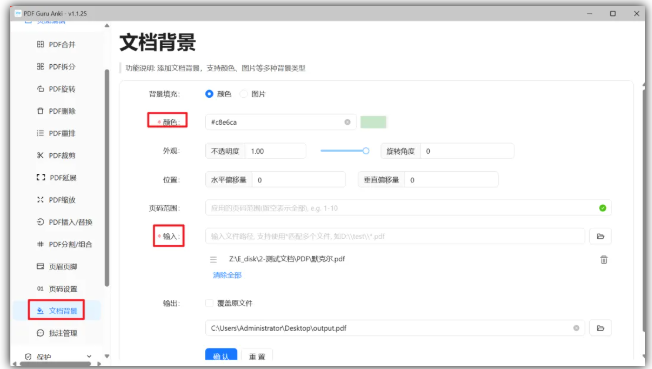
Task: Go to PDF插入/替换 in sidebar
Action: click(64, 222)
